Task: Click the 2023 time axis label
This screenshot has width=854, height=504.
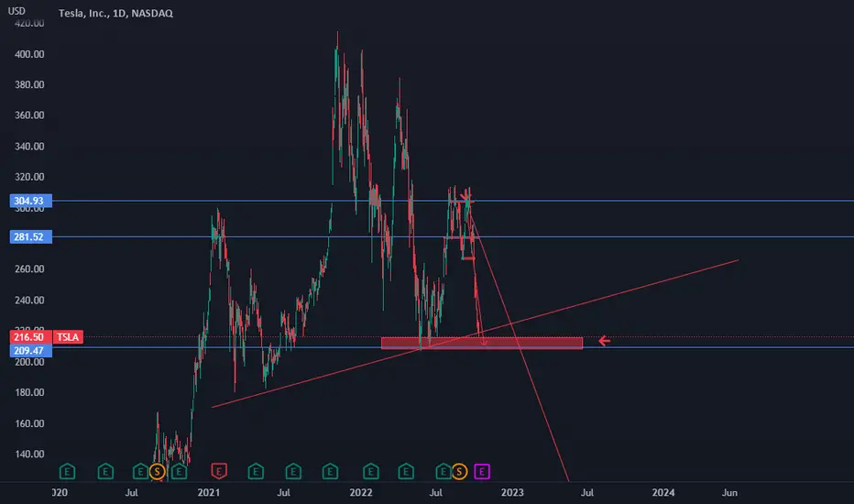Action: (512, 493)
